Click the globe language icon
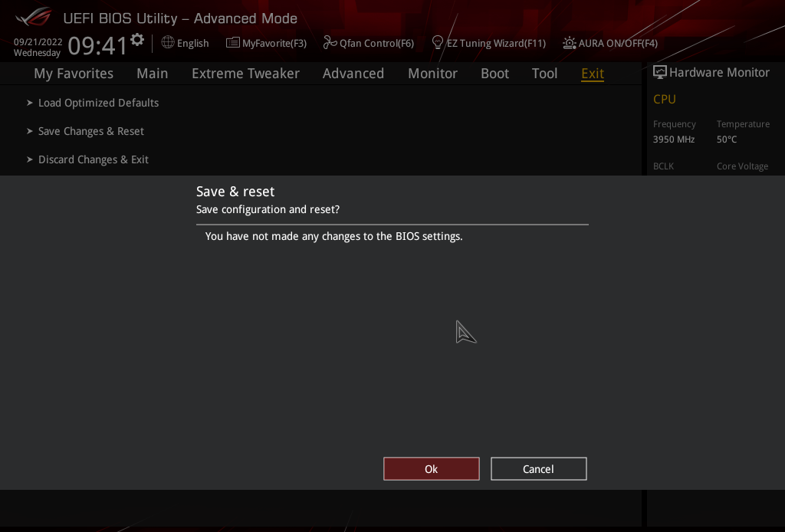Screen dimensions: 785x532 168,42
